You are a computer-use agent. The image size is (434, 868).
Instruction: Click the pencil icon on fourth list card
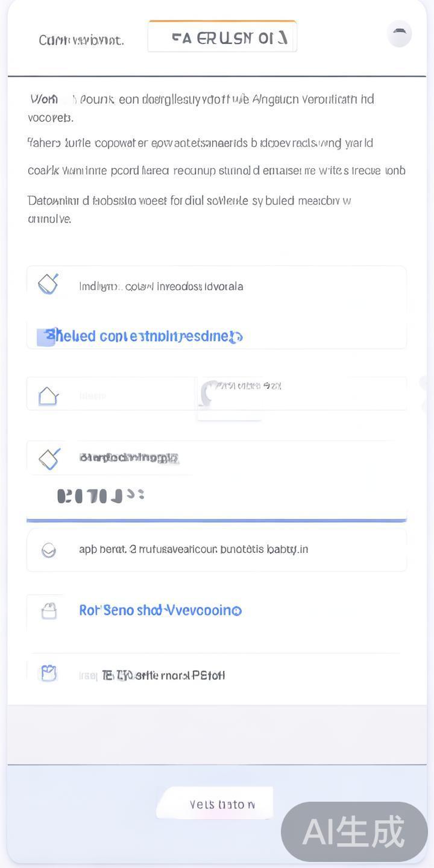coord(49,459)
